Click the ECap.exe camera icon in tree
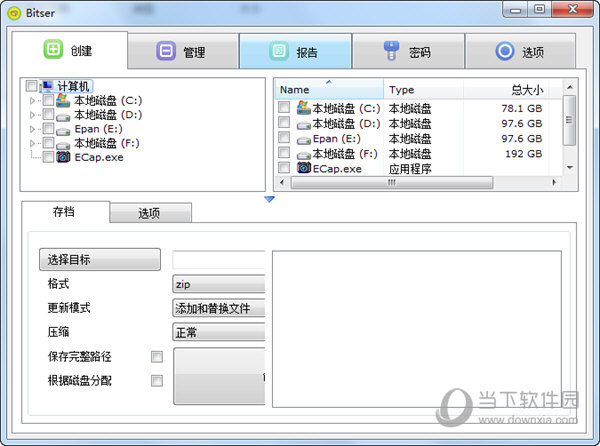600x446 pixels. [x=63, y=157]
